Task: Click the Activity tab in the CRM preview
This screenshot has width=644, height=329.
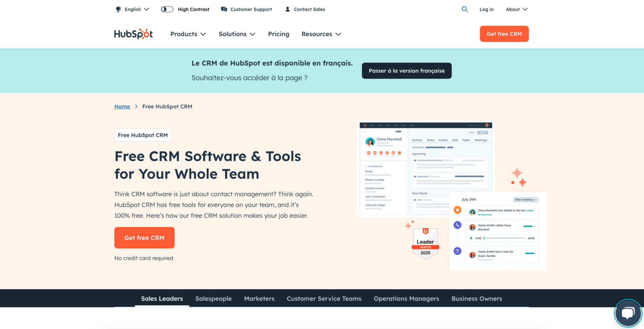Action: coord(417,140)
